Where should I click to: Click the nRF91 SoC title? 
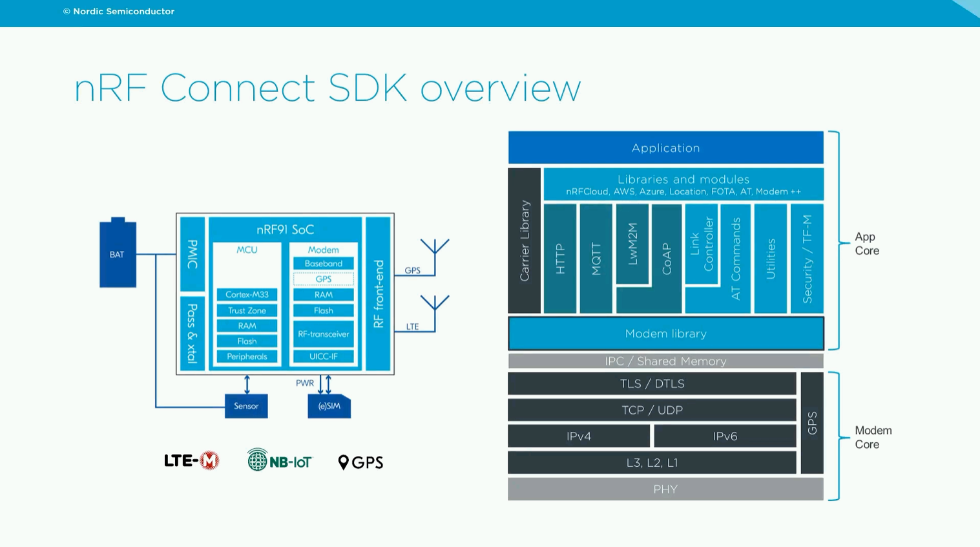click(285, 230)
